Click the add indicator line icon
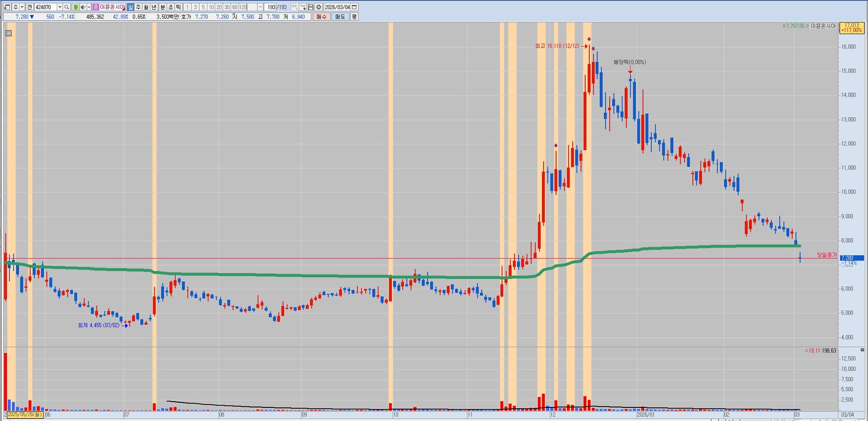Viewport: 868px width, 421px height. [303, 7]
